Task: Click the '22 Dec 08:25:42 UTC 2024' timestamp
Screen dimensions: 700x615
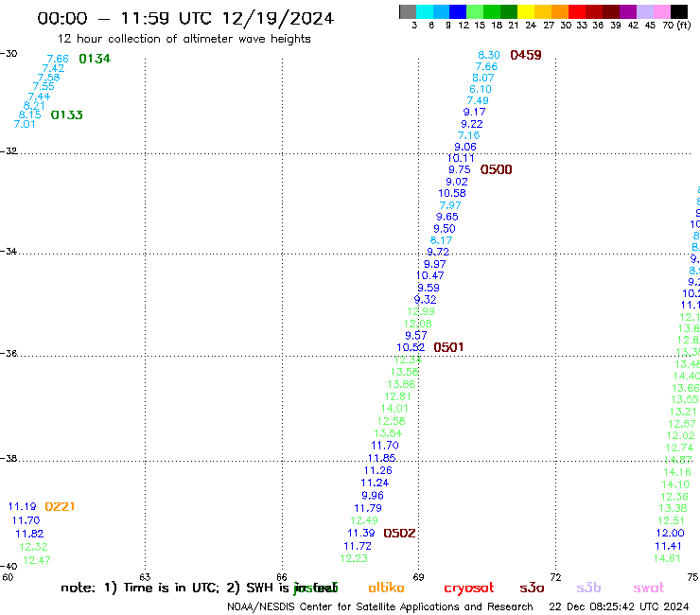Action: click(x=619, y=607)
